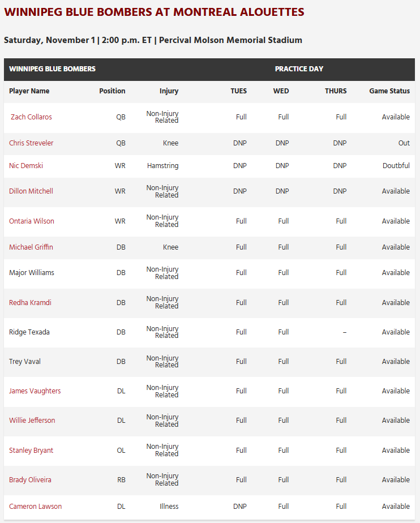The image size is (420, 523).
Task: Click the Game Status column header
Action: tap(389, 91)
